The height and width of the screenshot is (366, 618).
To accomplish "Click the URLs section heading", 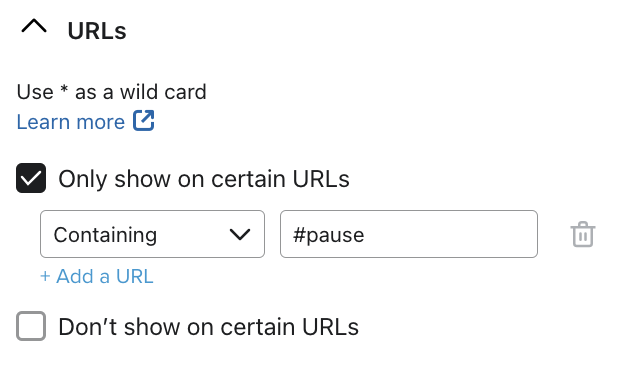I will [97, 31].
